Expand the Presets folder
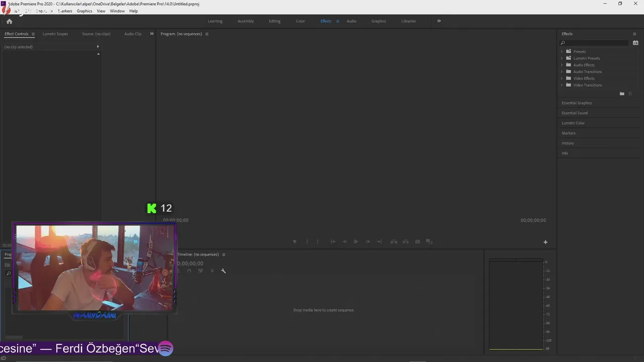 (562, 51)
